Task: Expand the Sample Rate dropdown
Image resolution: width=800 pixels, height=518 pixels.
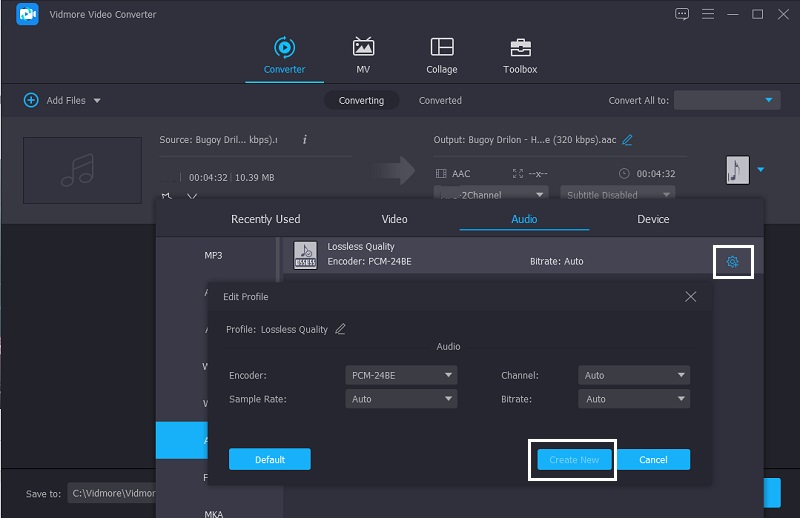Action: (x=400, y=399)
